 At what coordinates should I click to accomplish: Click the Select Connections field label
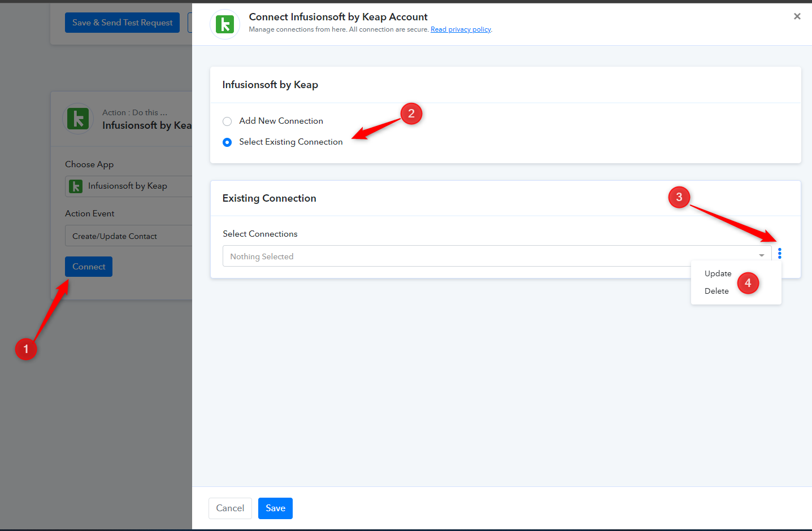[x=260, y=234]
